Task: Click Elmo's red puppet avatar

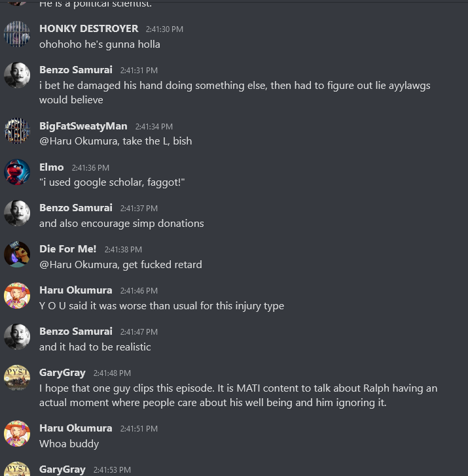Action: (17, 172)
